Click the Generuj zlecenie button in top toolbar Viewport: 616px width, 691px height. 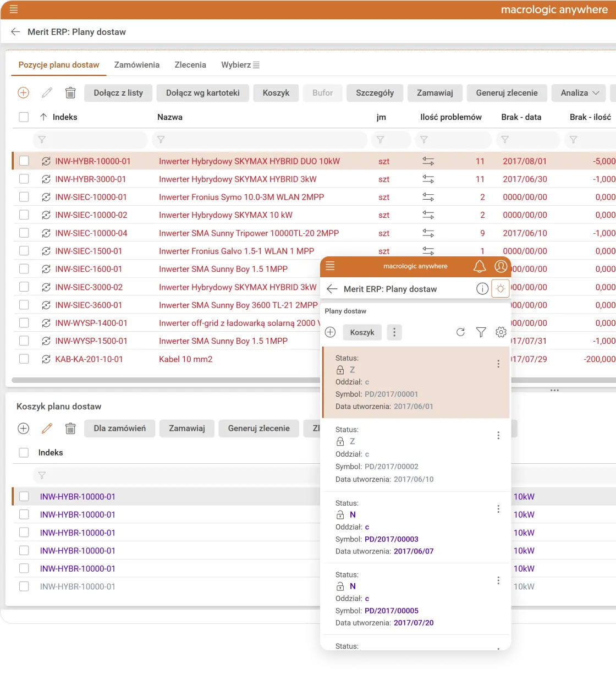coord(507,93)
